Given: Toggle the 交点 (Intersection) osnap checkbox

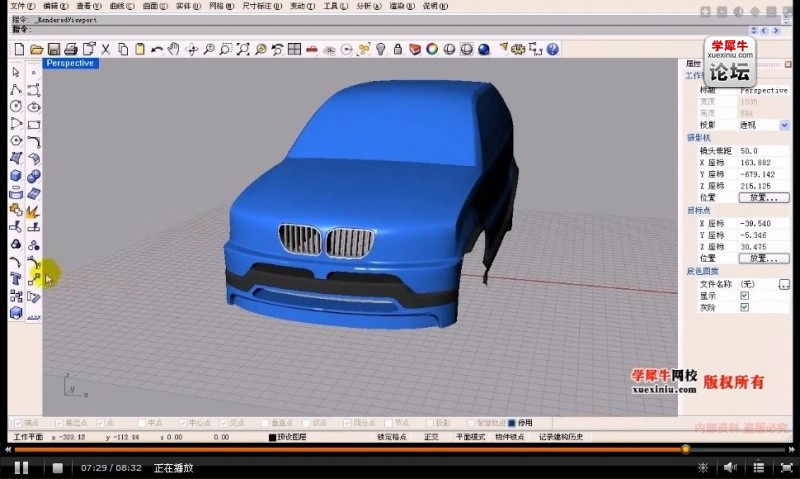Looking at the screenshot, I should point(223,423).
